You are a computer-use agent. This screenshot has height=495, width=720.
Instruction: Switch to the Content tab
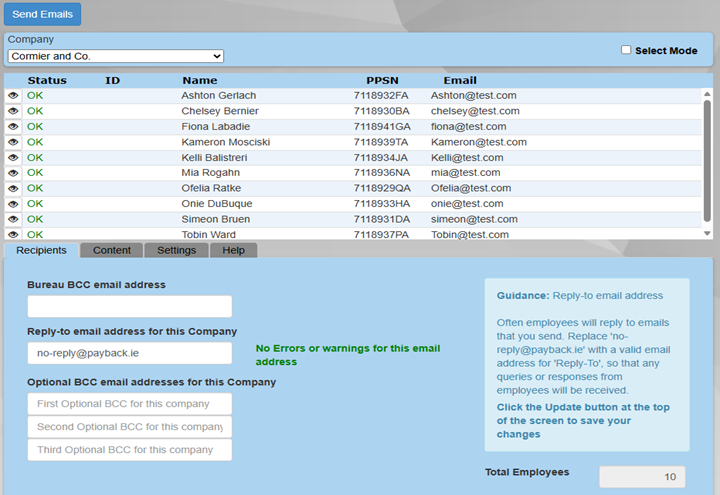click(111, 250)
